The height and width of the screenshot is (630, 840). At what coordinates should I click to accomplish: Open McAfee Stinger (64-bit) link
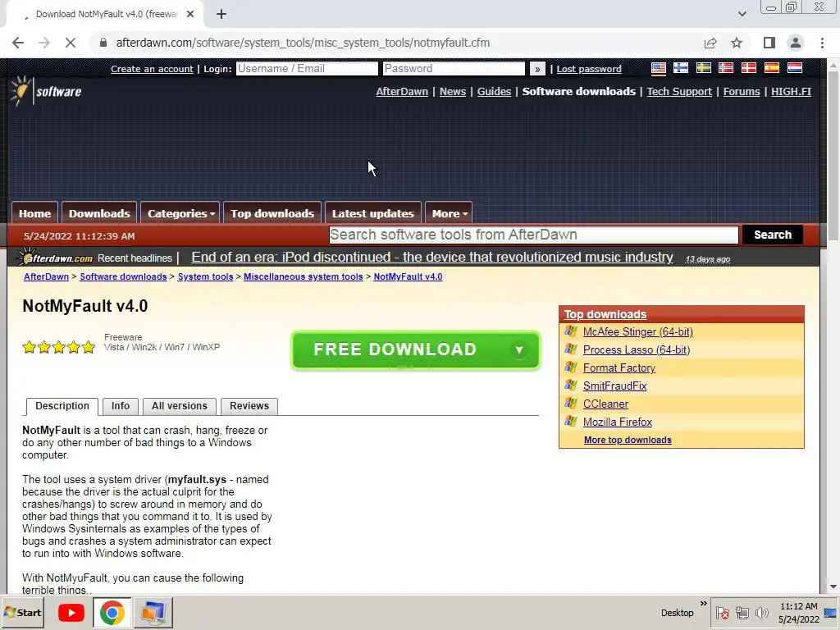coord(638,331)
